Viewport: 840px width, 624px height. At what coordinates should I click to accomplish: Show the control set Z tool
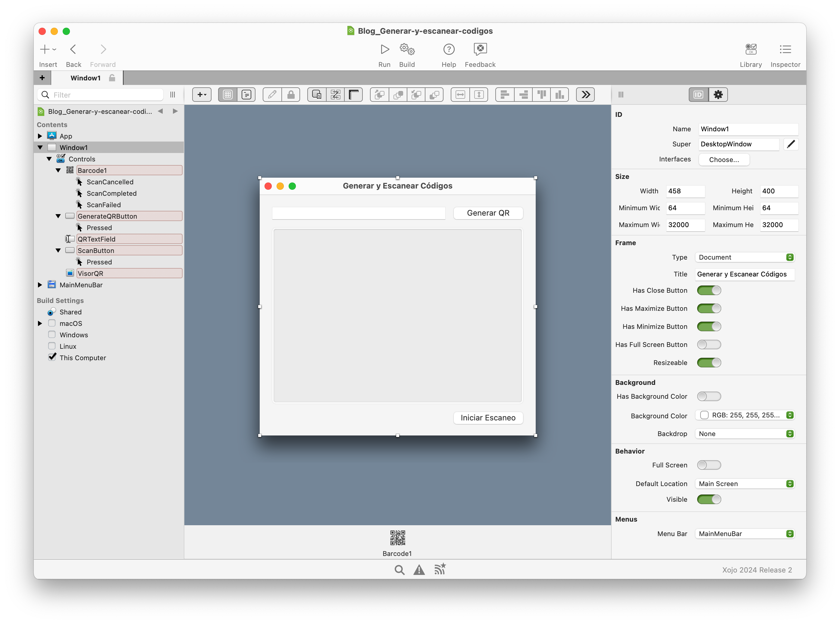(335, 95)
